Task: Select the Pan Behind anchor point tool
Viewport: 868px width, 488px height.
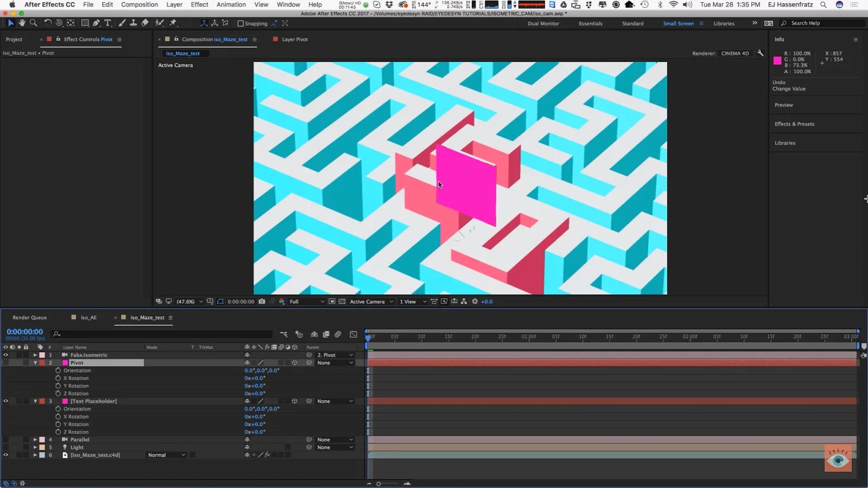Action: coord(71,23)
